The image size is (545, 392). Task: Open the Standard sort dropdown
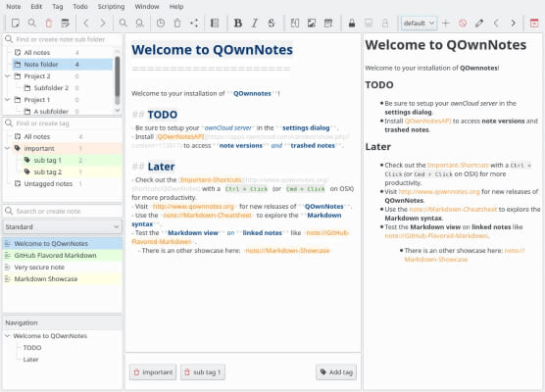click(x=63, y=227)
